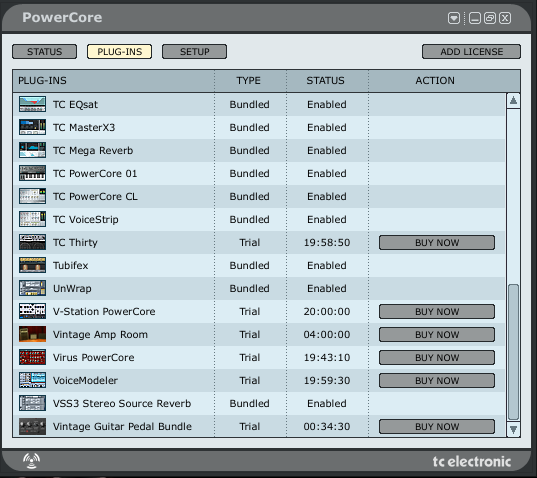Click the Tubifex plug-in icon

pyautogui.click(x=32, y=265)
